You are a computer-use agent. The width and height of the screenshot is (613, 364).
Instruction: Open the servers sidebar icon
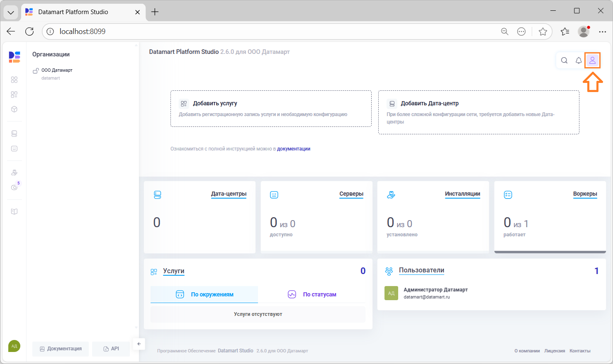click(14, 148)
